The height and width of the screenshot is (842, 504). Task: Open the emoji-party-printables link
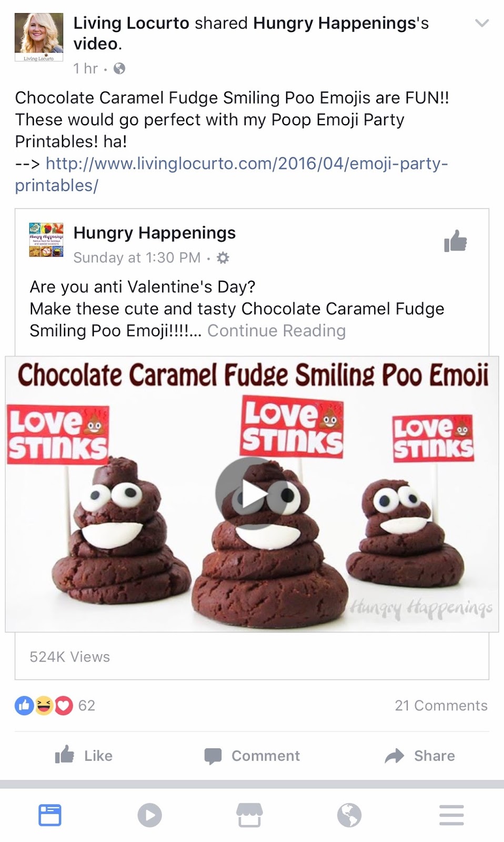point(231,174)
